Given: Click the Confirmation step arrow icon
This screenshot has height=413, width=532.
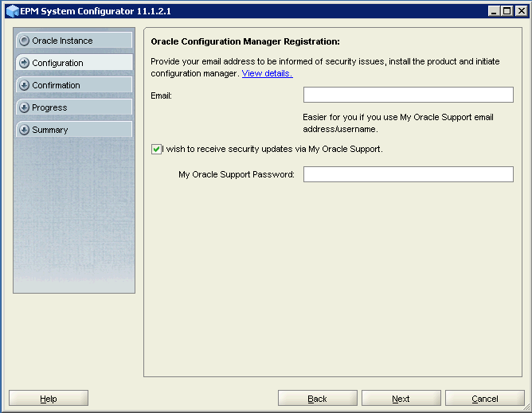Looking at the screenshot, I should (x=24, y=85).
